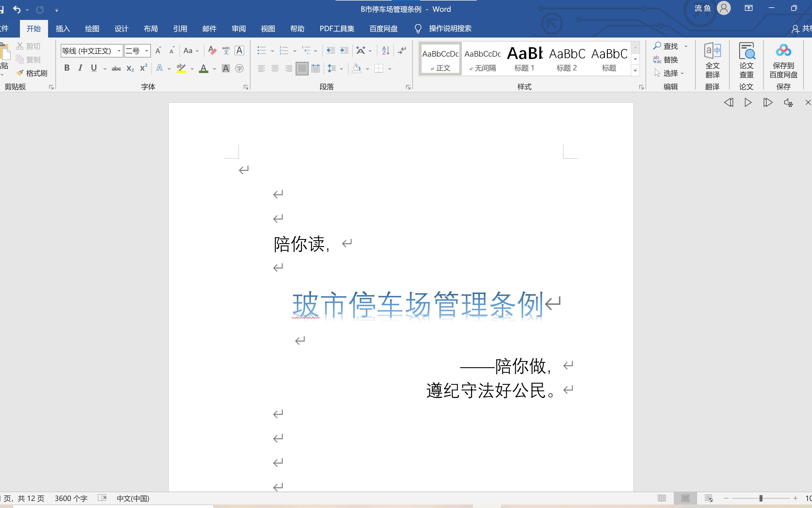812x508 pixels.
Task: Apply the 标题 2 style
Action: [567, 59]
